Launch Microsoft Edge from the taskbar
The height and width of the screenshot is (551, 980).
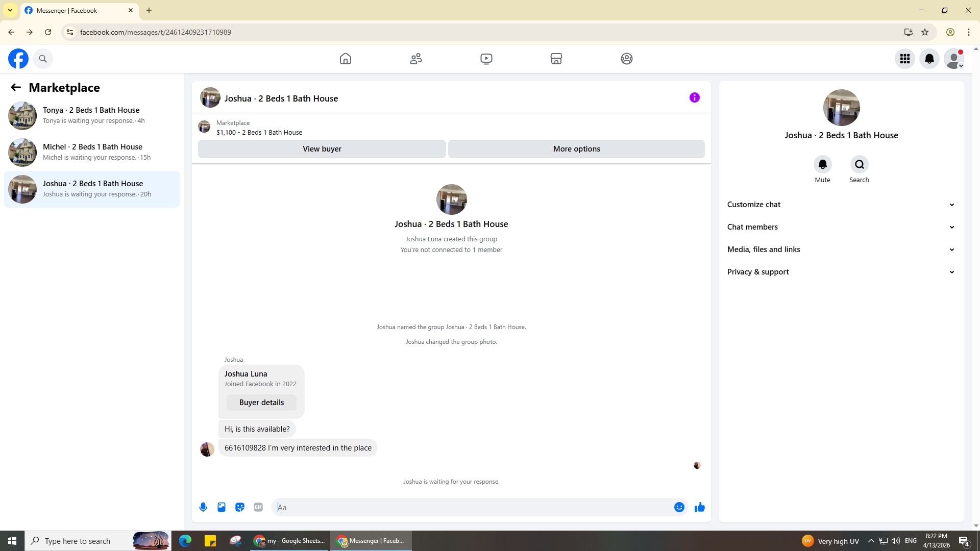[185, 541]
